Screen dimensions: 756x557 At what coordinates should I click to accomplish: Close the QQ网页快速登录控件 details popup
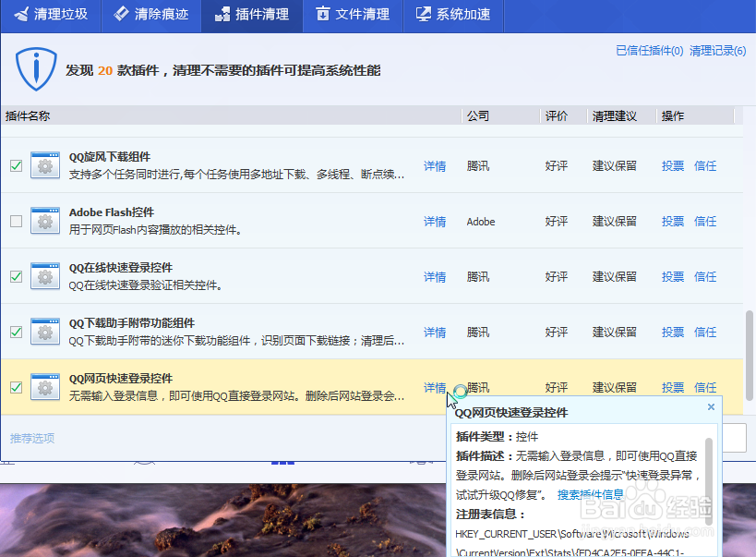[x=711, y=406]
